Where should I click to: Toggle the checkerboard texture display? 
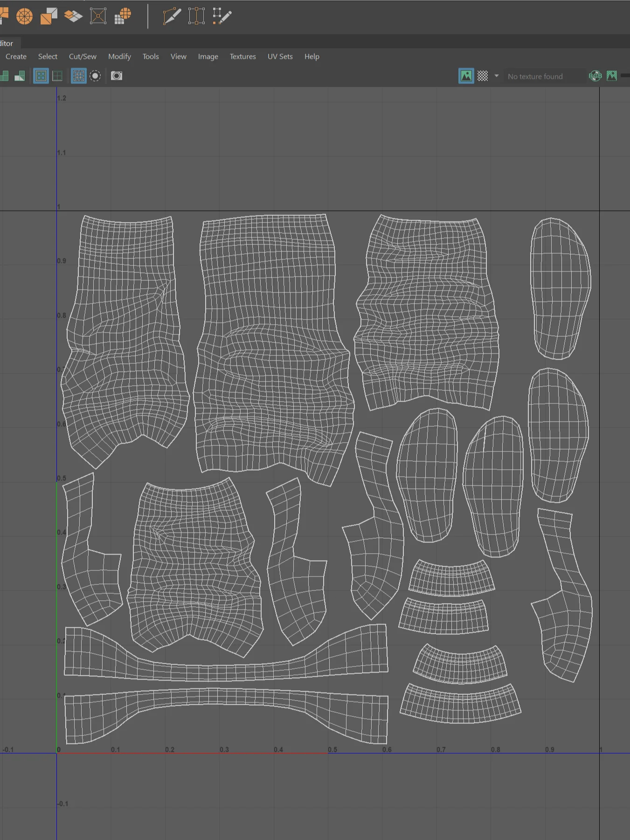point(483,76)
